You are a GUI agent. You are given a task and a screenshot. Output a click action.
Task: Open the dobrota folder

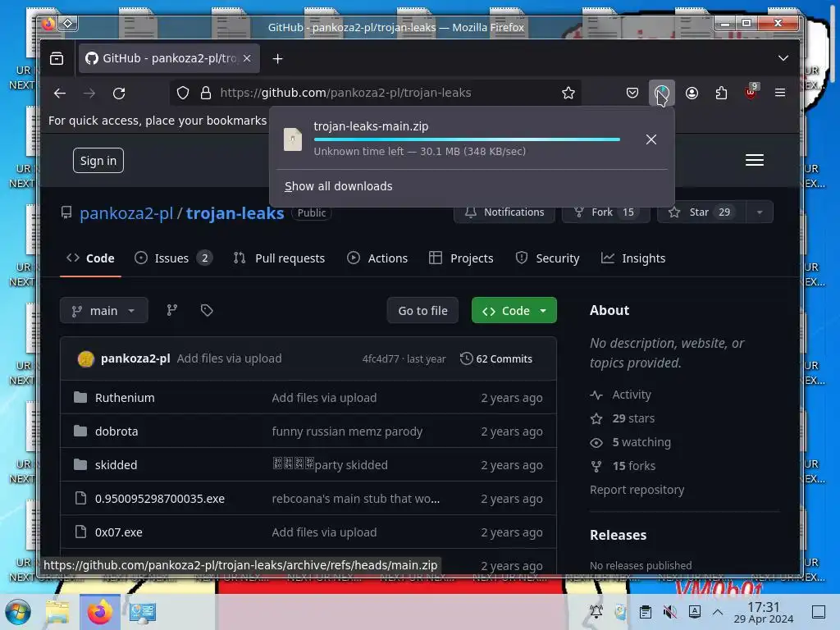[116, 431]
